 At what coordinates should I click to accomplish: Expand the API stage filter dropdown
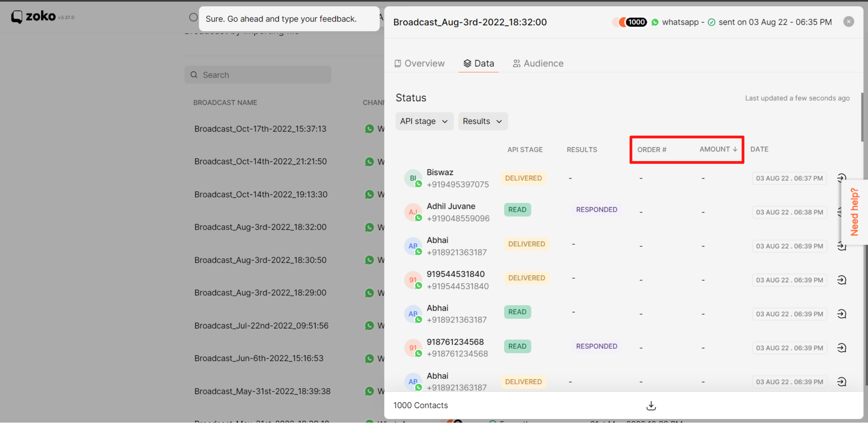(424, 121)
